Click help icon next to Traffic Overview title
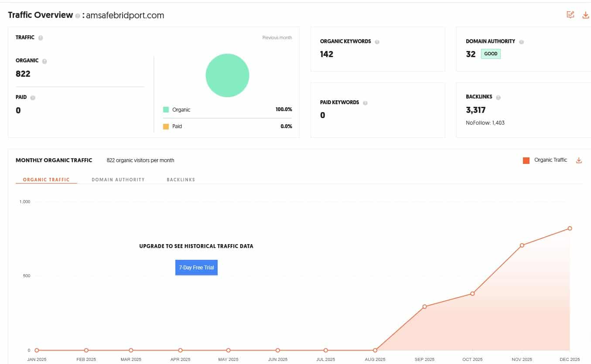The width and height of the screenshot is (591, 364). [x=77, y=16]
